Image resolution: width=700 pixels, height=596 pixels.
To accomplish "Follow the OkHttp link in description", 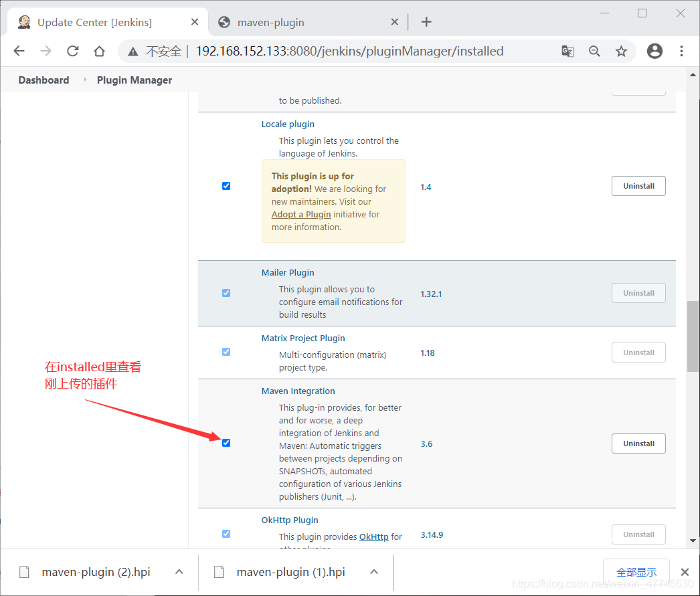I will (x=374, y=536).
